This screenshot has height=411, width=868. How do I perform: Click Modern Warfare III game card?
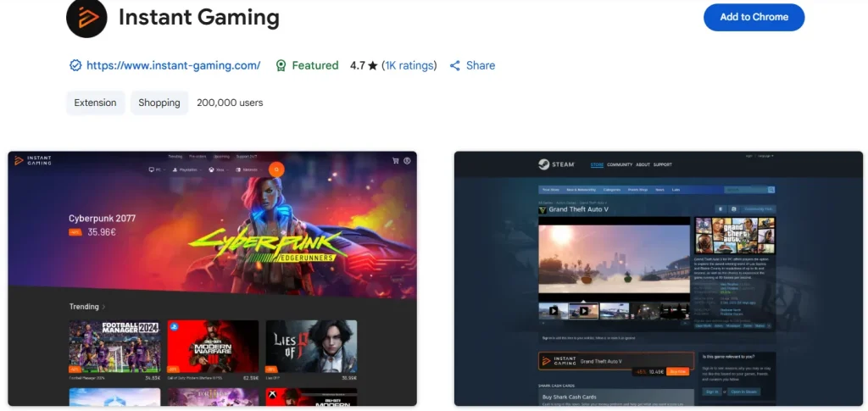213,351
